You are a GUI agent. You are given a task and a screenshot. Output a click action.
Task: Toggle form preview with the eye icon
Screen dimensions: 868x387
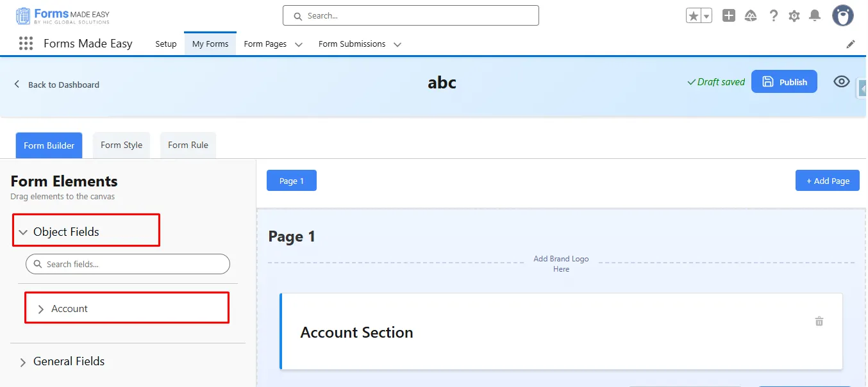pyautogui.click(x=841, y=81)
